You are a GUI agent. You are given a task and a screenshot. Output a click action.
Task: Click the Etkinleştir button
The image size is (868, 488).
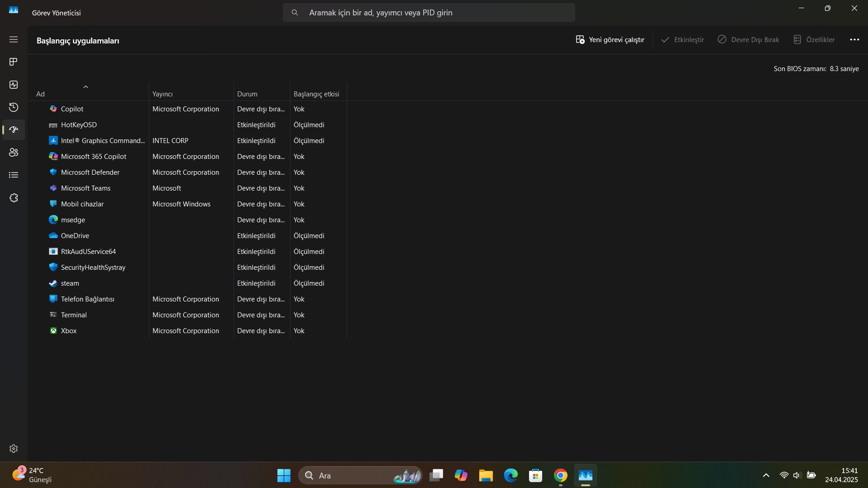click(x=682, y=40)
